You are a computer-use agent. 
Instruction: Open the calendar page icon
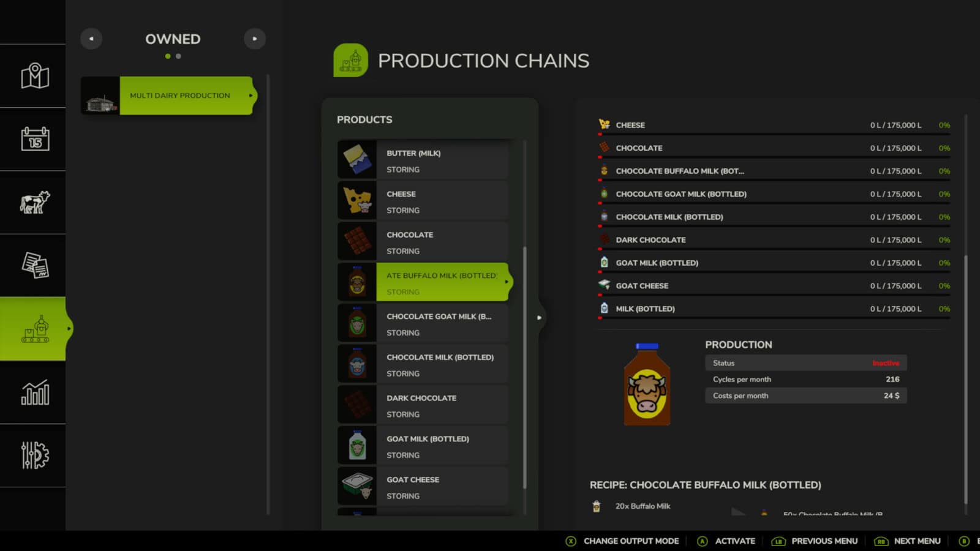34,139
